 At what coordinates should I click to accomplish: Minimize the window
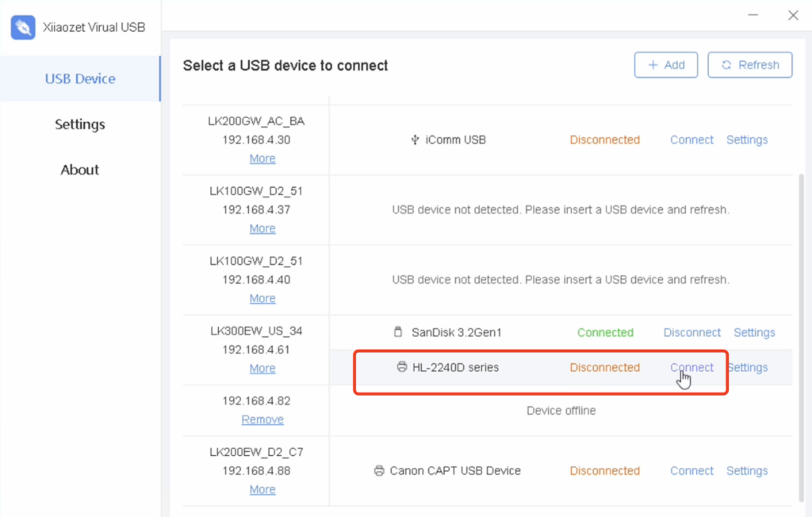tap(754, 15)
